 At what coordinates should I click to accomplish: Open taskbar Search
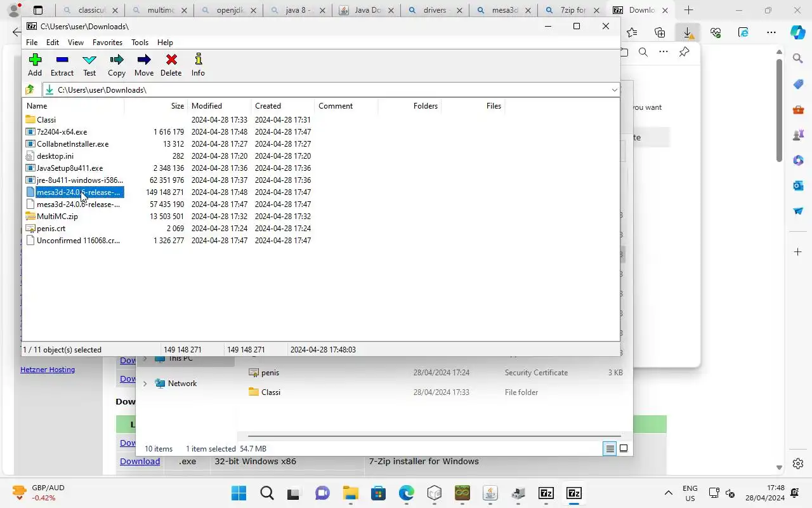pyautogui.click(x=267, y=493)
